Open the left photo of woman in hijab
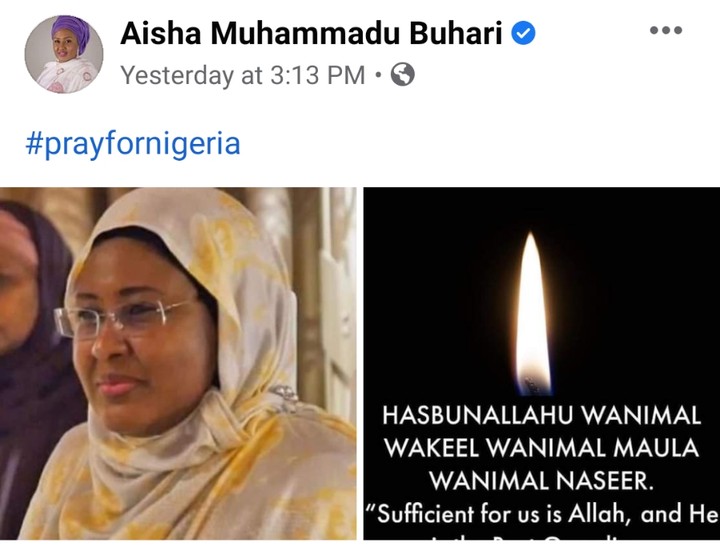This screenshot has width=720, height=555. click(x=178, y=363)
